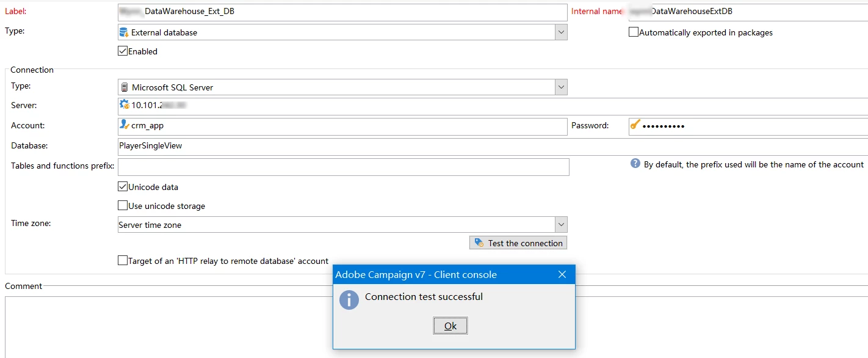Screen dimensions: 868x358
Task: Click the 'By default, the prefix' hint text
Action: (754, 164)
